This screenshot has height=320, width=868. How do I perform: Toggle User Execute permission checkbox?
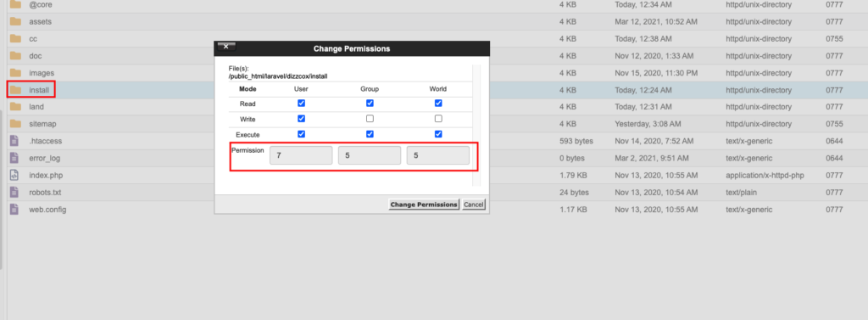(301, 134)
